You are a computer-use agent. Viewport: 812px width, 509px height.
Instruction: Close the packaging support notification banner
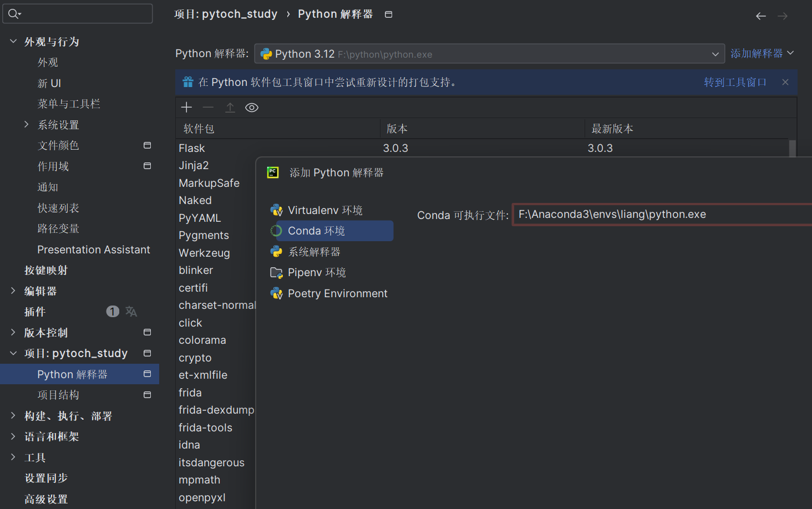[x=785, y=82]
